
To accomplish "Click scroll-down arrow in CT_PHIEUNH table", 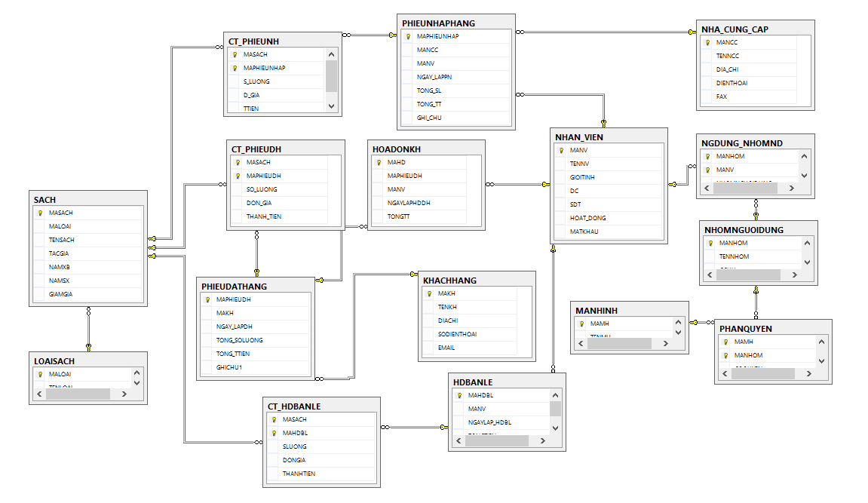I will tap(332, 106).
